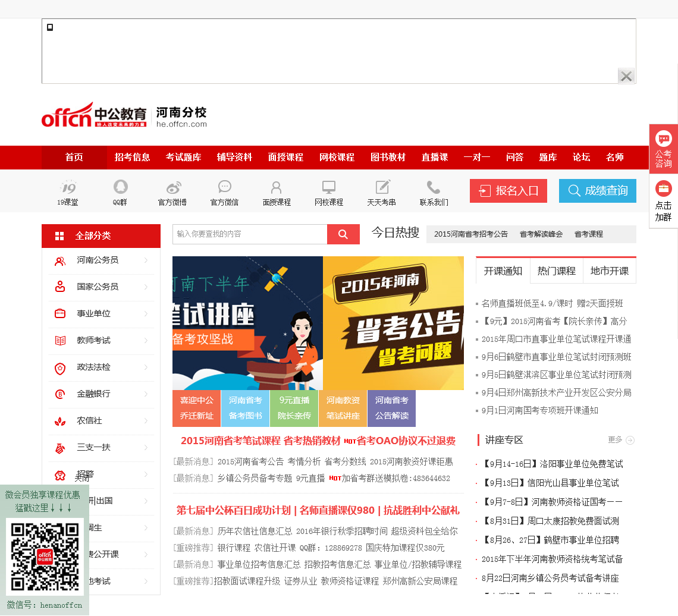678x616 pixels.
Task: Click the 联系我们 phone icon
Action: [433, 187]
